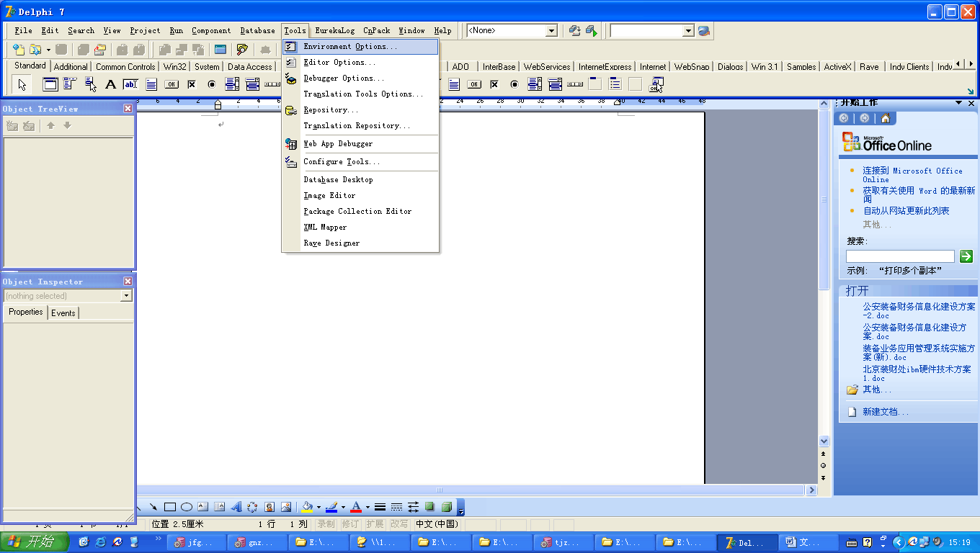Pick the ActionList component icon
The height and width of the screenshot is (553, 980).
coord(656,84)
